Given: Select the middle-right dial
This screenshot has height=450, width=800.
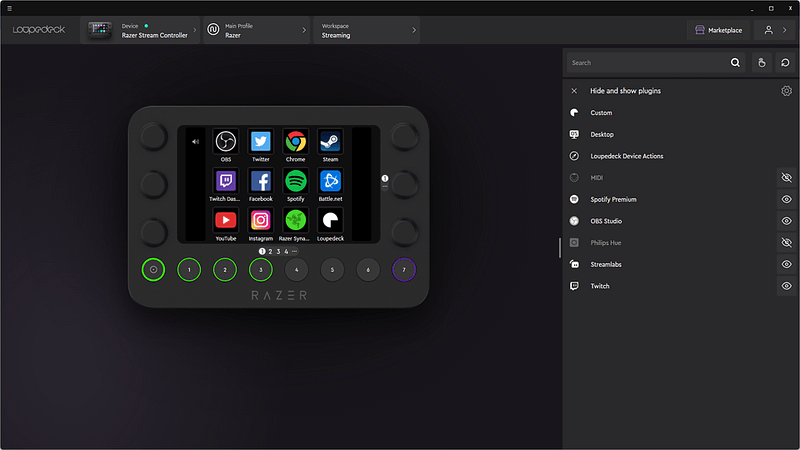Looking at the screenshot, I should coord(405,184).
